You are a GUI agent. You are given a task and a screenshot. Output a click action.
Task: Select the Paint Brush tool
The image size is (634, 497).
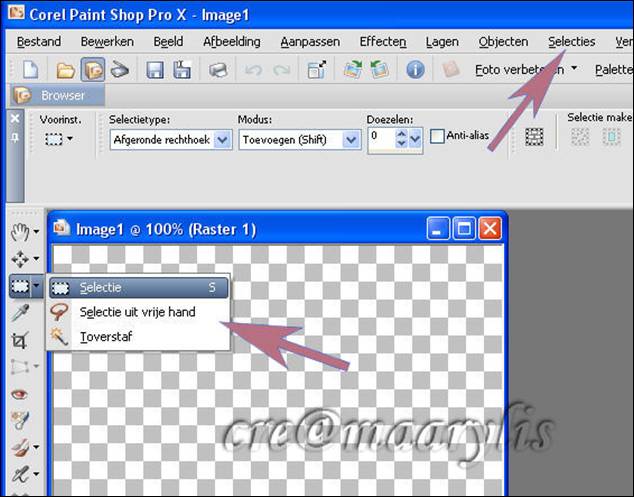click(x=19, y=447)
